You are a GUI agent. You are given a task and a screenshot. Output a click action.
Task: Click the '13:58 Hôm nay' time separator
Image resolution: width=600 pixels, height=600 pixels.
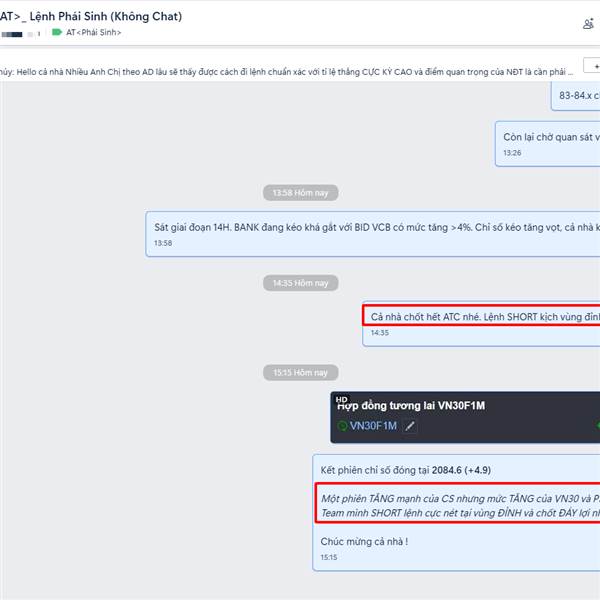click(x=300, y=193)
